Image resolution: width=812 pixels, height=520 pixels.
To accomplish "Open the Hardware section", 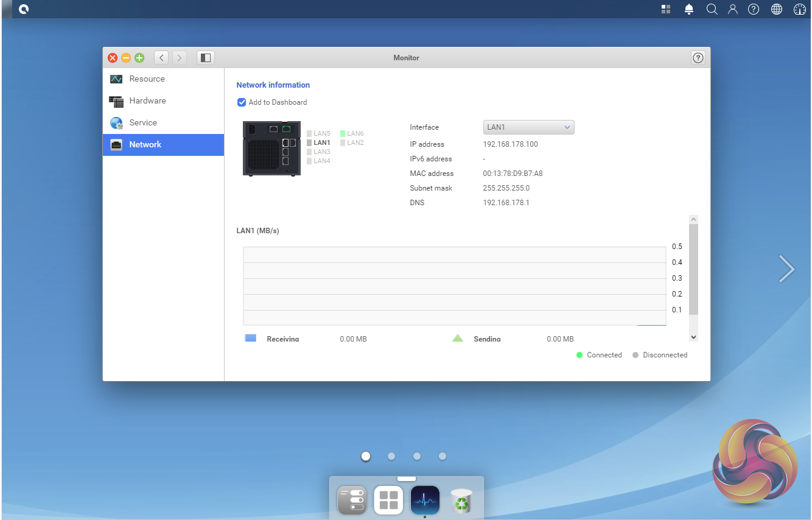I will tap(147, 101).
